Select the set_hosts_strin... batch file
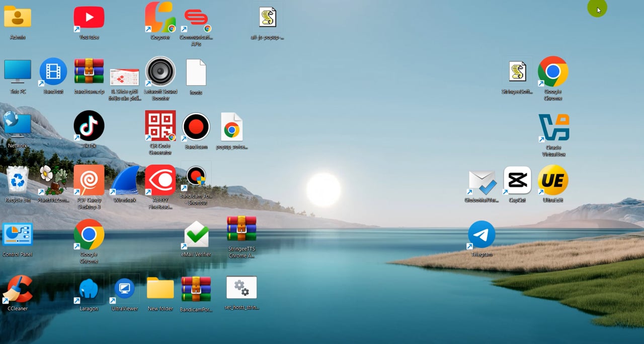The width and height of the screenshot is (644, 344). click(x=242, y=288)
